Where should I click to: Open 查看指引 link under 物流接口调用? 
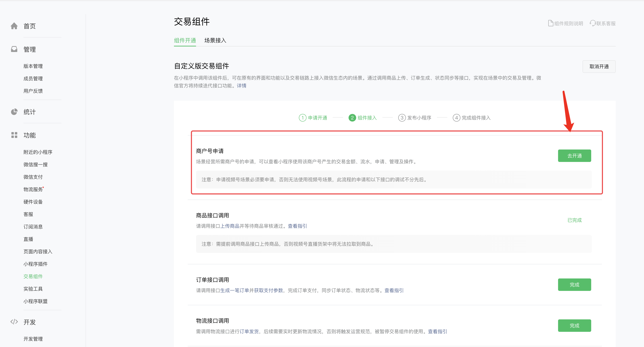437,331
